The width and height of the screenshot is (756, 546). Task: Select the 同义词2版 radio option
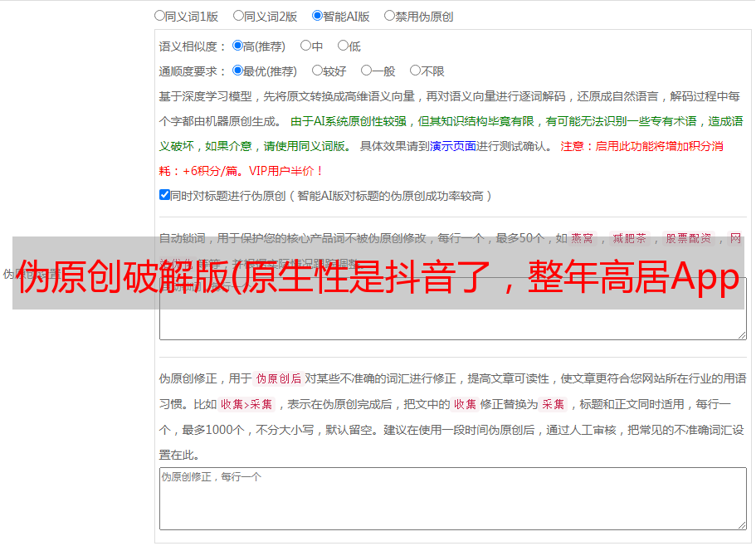238,16
